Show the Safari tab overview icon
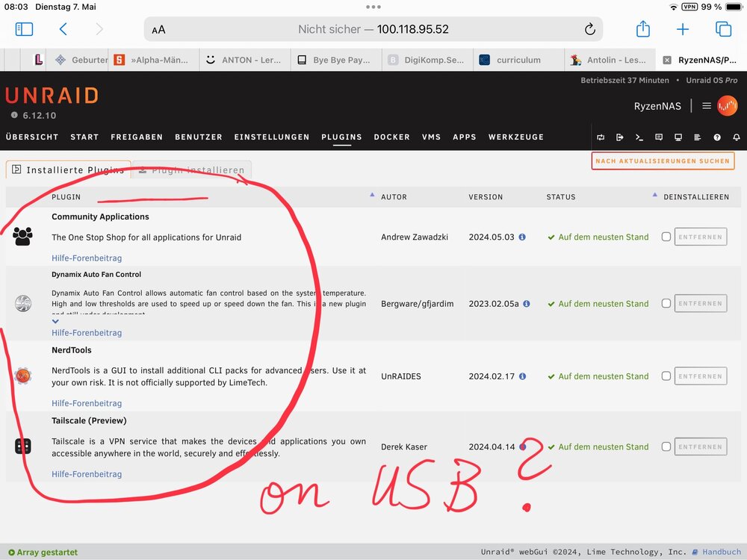Screen dimensions: 747x560 tap(723, 29)
